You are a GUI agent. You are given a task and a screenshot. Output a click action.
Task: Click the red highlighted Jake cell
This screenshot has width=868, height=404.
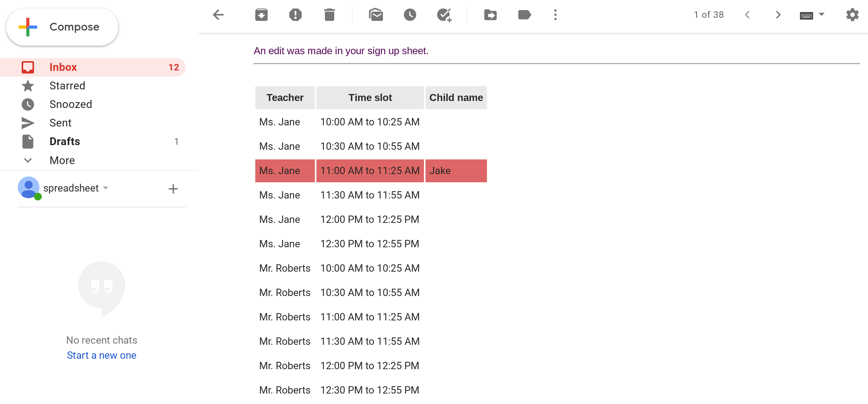[x=456, y=171]
